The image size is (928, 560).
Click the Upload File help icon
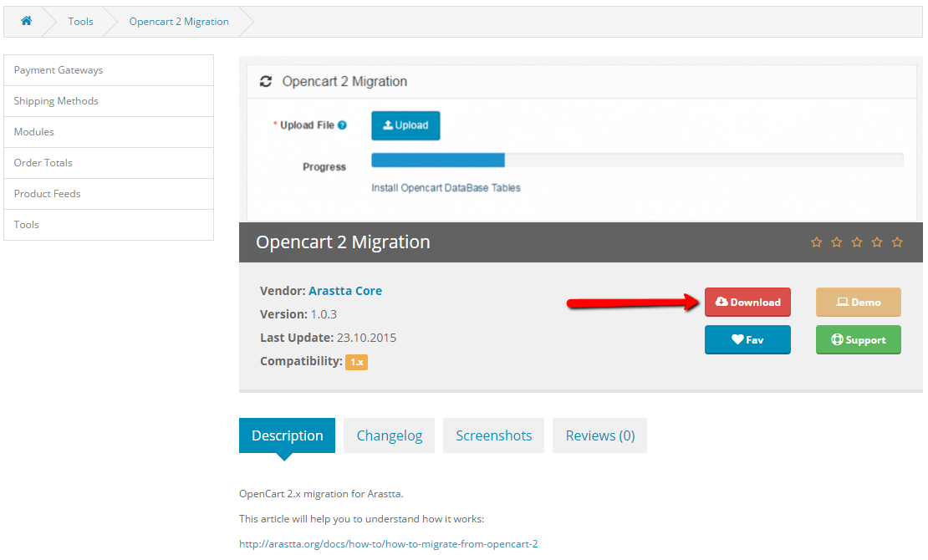tap(342, 125)
